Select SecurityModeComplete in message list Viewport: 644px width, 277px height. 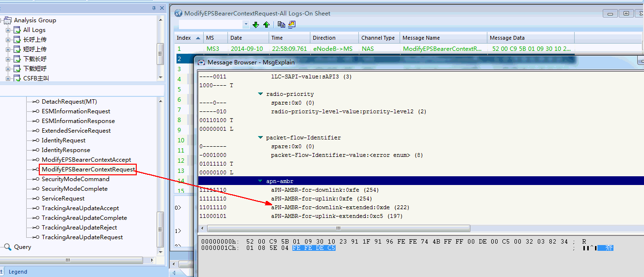pyautogui.click(x=75, y=189)
